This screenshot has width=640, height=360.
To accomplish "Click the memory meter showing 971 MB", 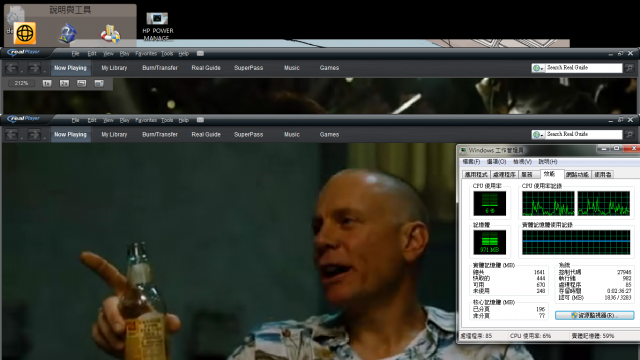I will click(490, 242).
